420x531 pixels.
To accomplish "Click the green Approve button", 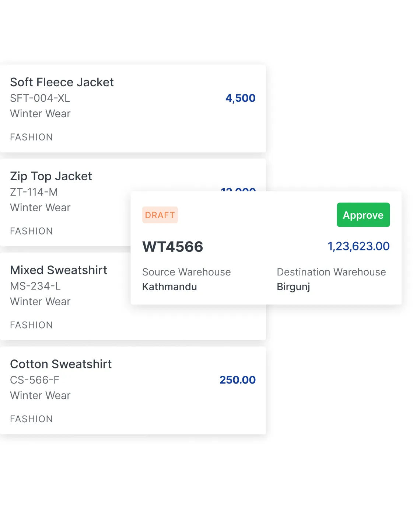I will coord(363,215).
